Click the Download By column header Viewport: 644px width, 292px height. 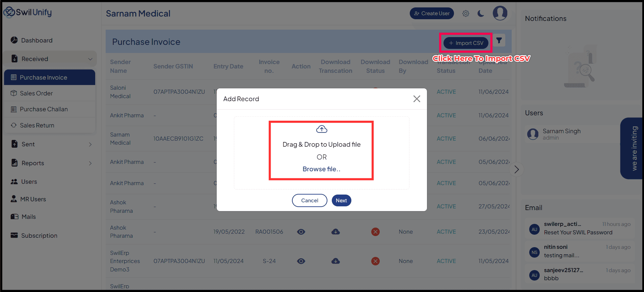[413, 66]
